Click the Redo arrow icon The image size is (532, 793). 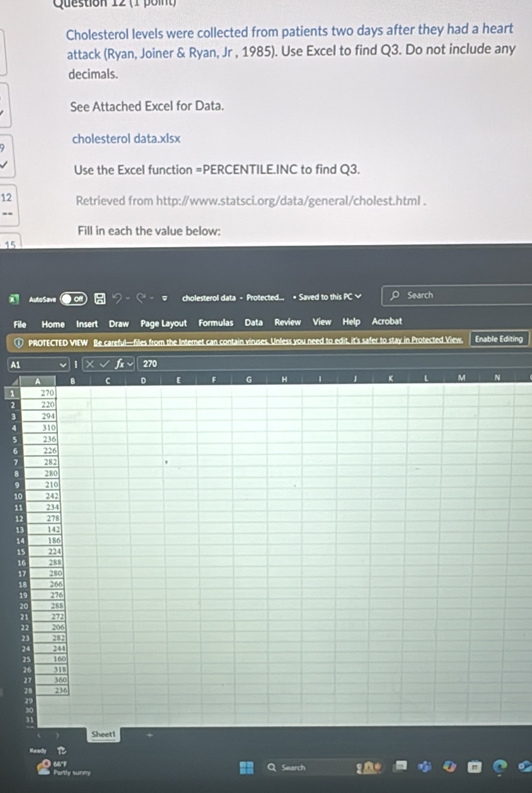(x=142, y=298)
